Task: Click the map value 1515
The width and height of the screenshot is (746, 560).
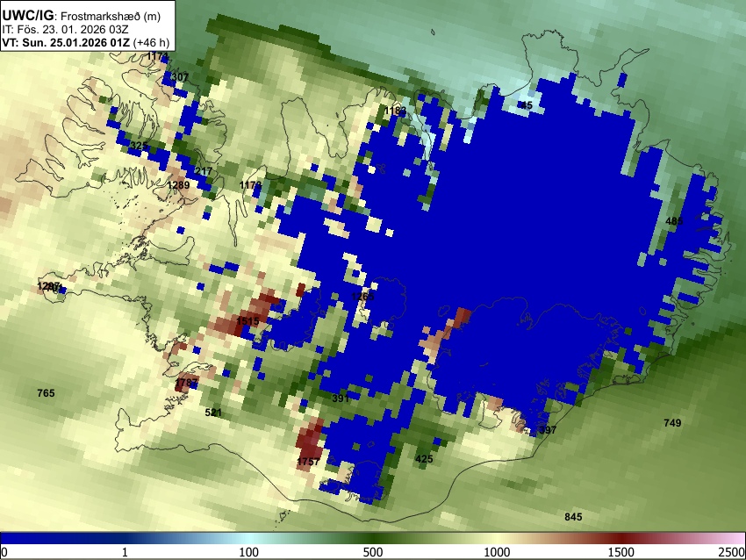Action: point(247,321)
